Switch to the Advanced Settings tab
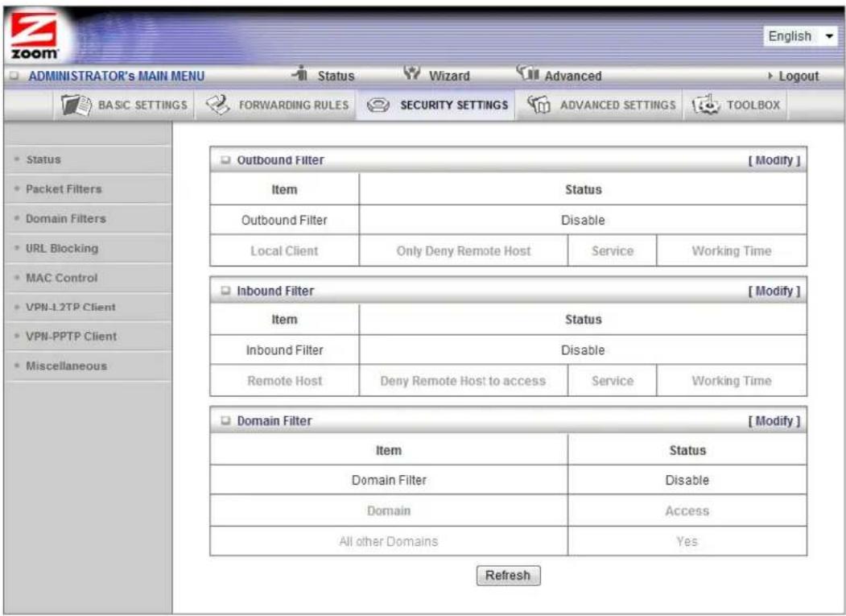 (x=617, y=105)
